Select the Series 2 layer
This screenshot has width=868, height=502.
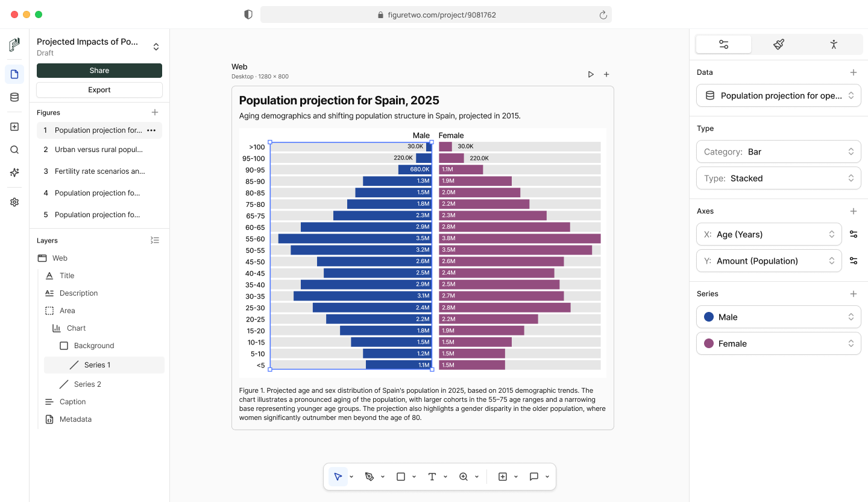[87, 384]
